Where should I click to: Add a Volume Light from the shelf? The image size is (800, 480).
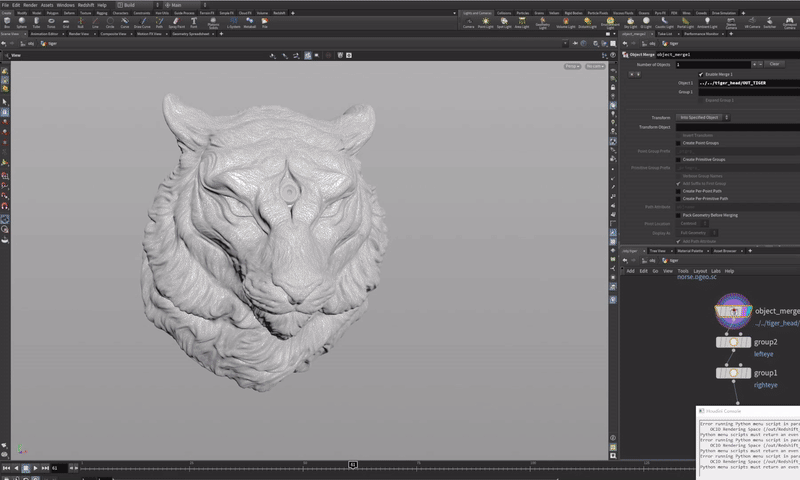[565, 22]
